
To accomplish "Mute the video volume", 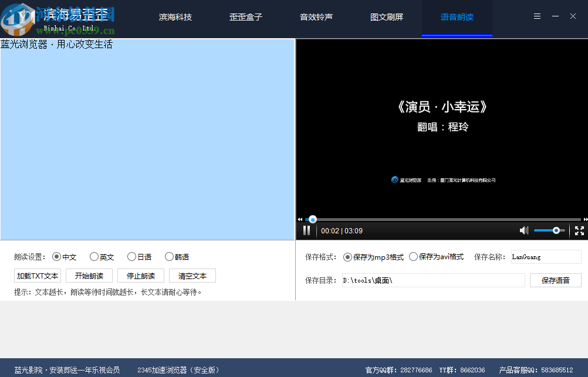I will click(523, 230).
